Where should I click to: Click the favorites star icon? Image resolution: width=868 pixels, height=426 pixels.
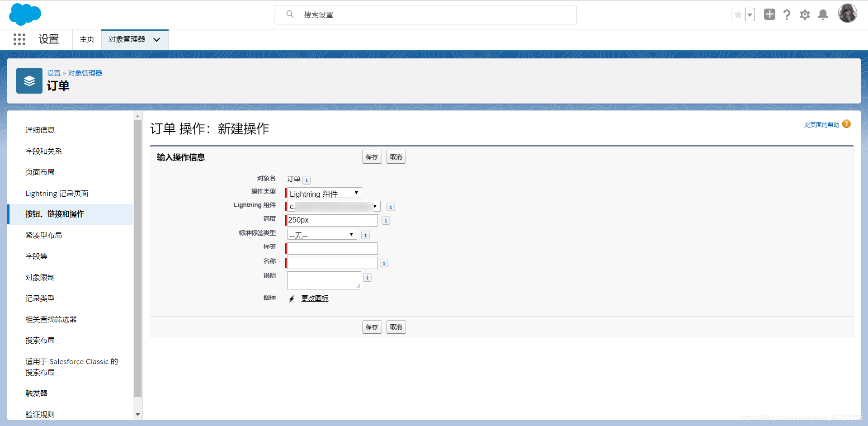click(x=738, y=14)
